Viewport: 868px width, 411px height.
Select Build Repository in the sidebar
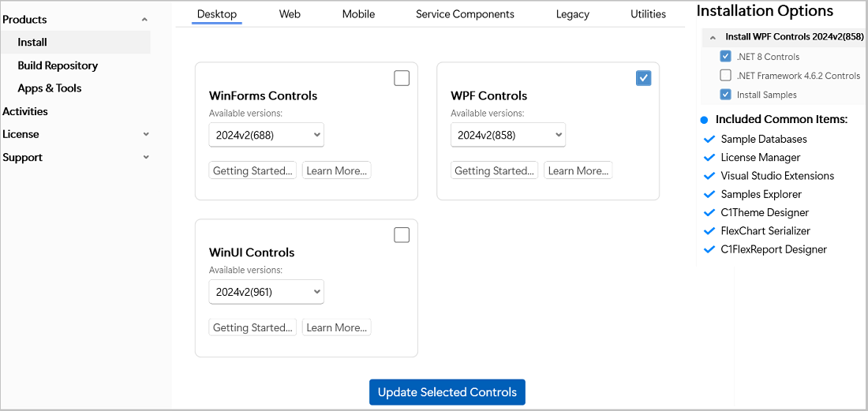(58, 65)
